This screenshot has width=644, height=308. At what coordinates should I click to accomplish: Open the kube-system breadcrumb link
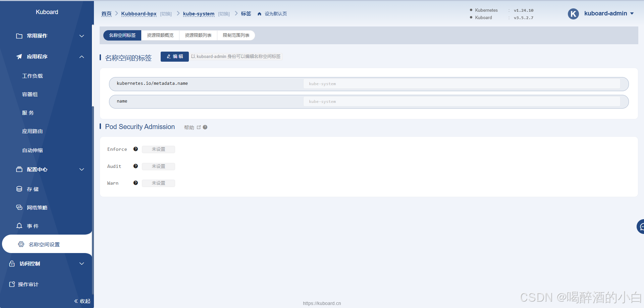tap(199, 14)
